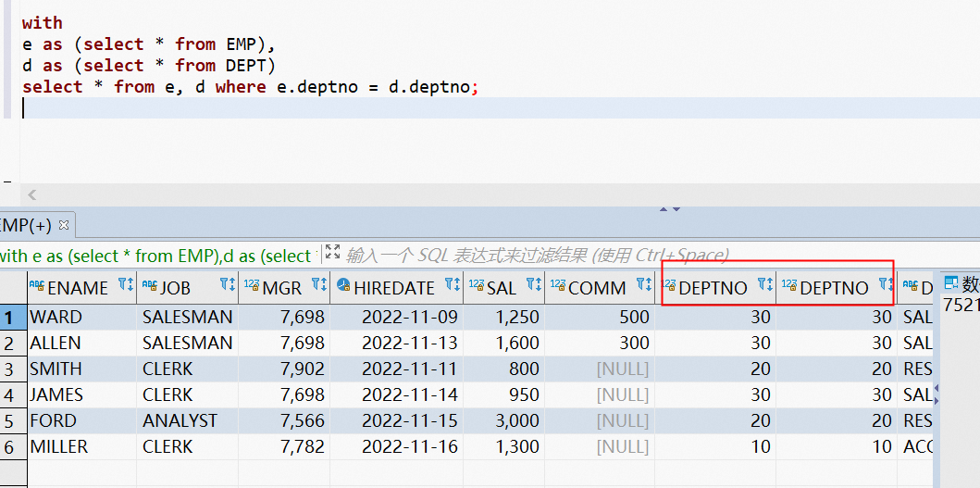
Task: Close the EMP(+) result tab
Action: coord(64,225)
